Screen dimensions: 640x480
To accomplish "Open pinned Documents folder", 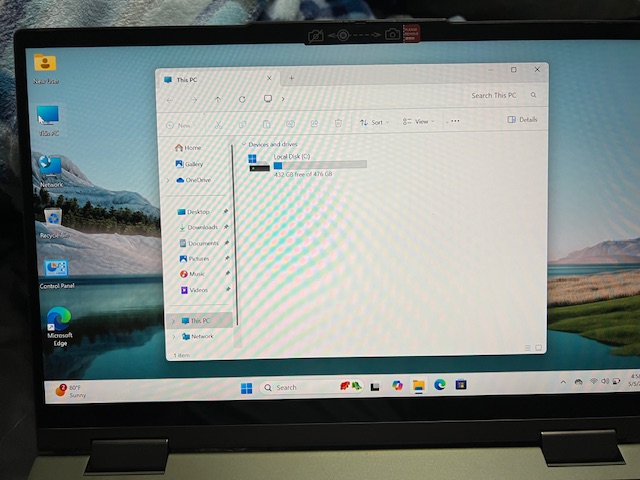I will coord(200,243).
